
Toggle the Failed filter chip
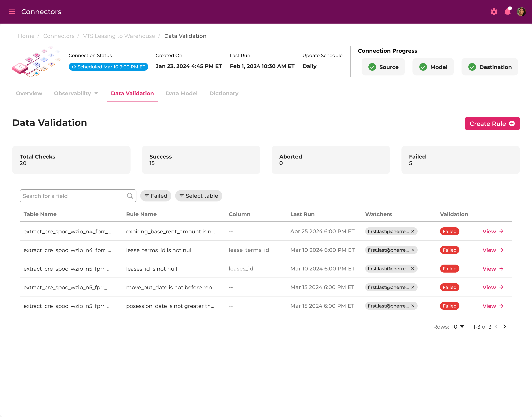pos(156,196)
